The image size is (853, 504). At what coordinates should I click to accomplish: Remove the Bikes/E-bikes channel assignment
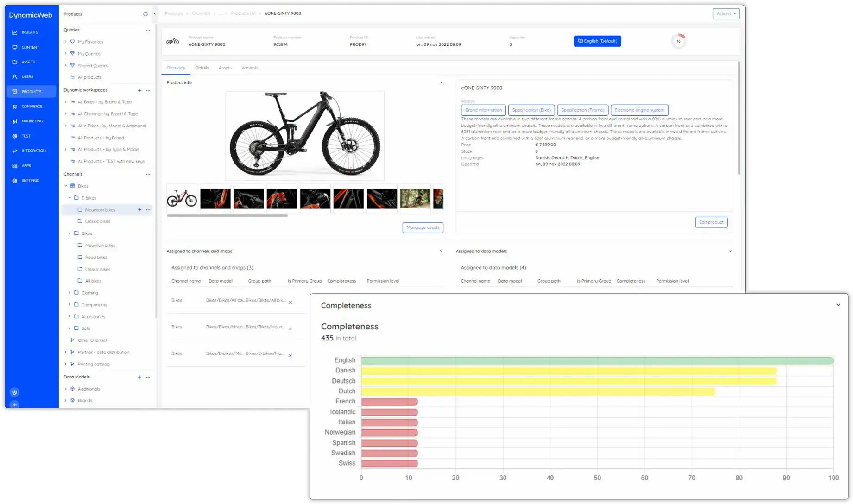point(291,356)
